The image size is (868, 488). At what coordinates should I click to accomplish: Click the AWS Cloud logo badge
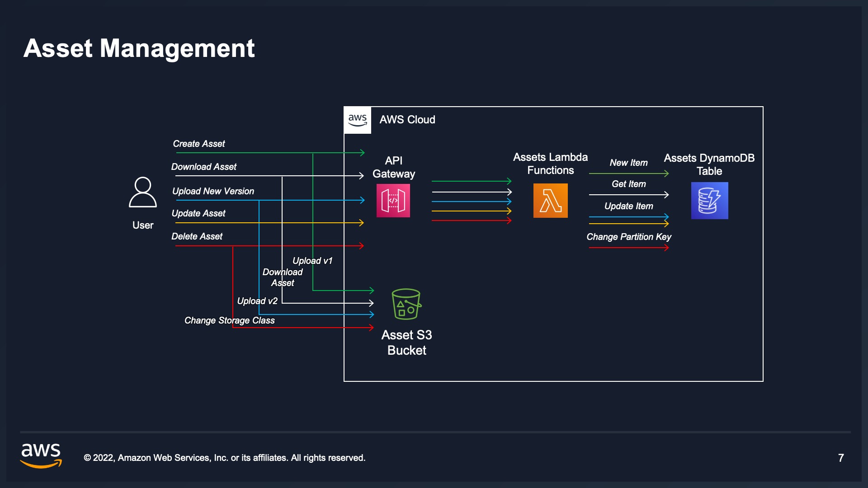point(358,120)
